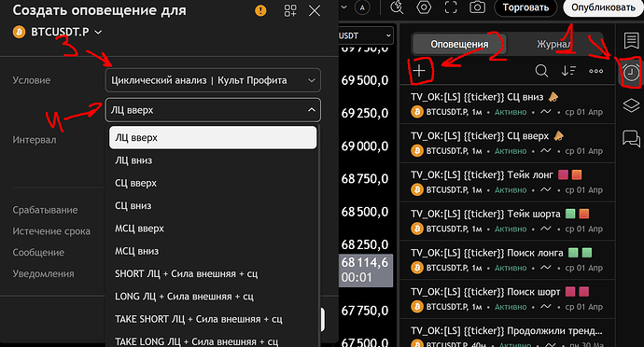
Task: Open the chats icon in right sidebar
Action: [631, 138]
